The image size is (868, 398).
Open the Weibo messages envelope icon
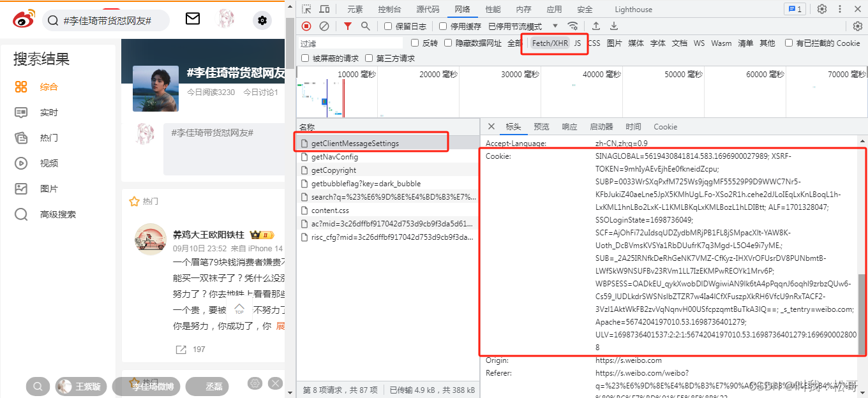pos(193,18)
